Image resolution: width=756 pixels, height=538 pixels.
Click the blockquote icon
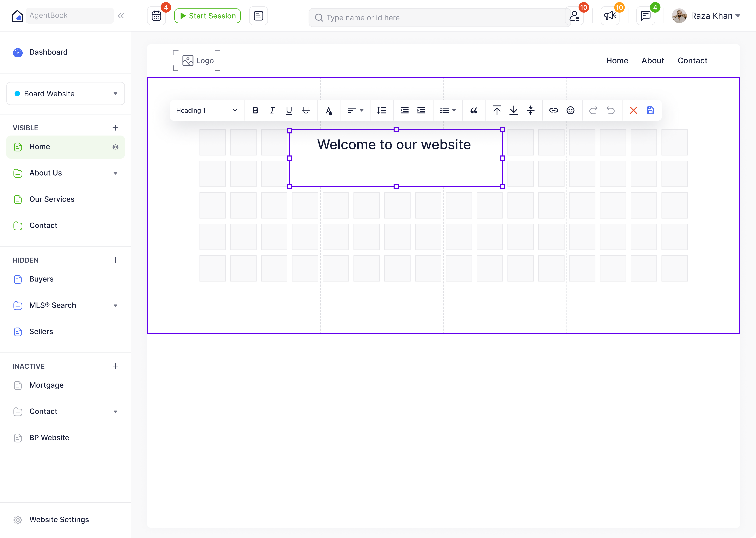pos(474,110)
